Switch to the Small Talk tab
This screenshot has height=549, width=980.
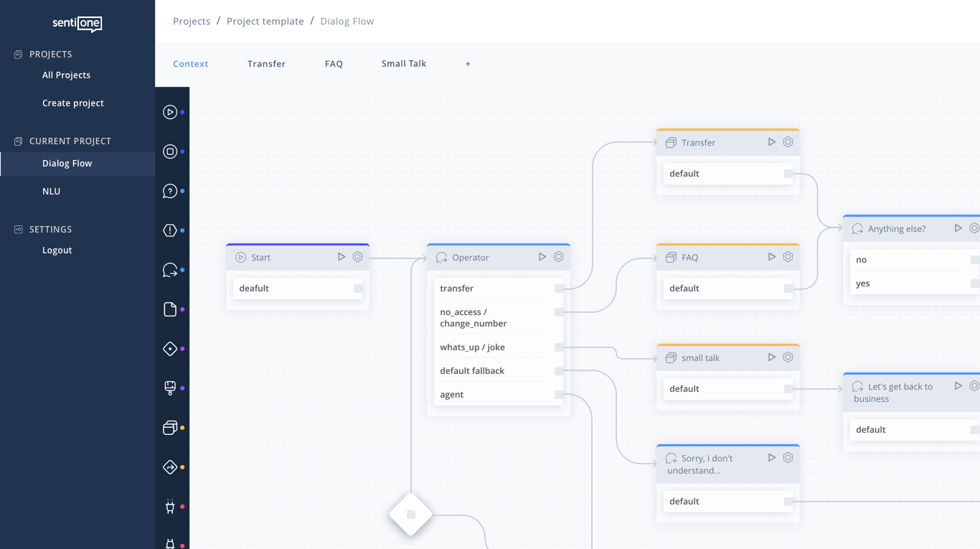[x=404, y=63]
